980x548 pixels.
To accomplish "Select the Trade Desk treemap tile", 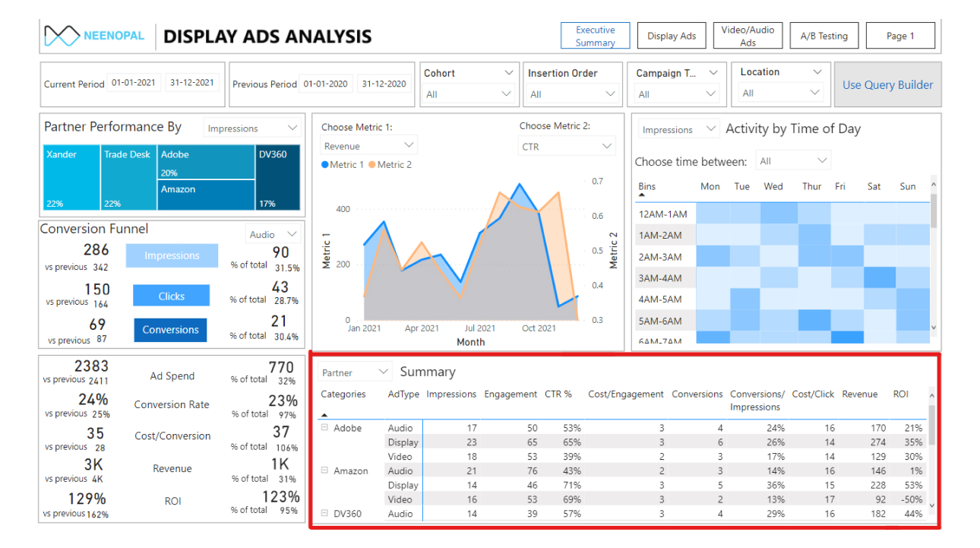I will 128,178.
